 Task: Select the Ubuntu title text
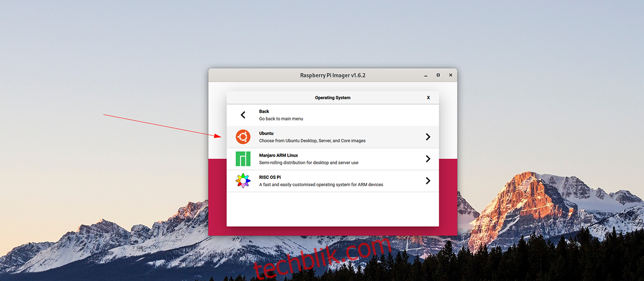tap(267, 133)
